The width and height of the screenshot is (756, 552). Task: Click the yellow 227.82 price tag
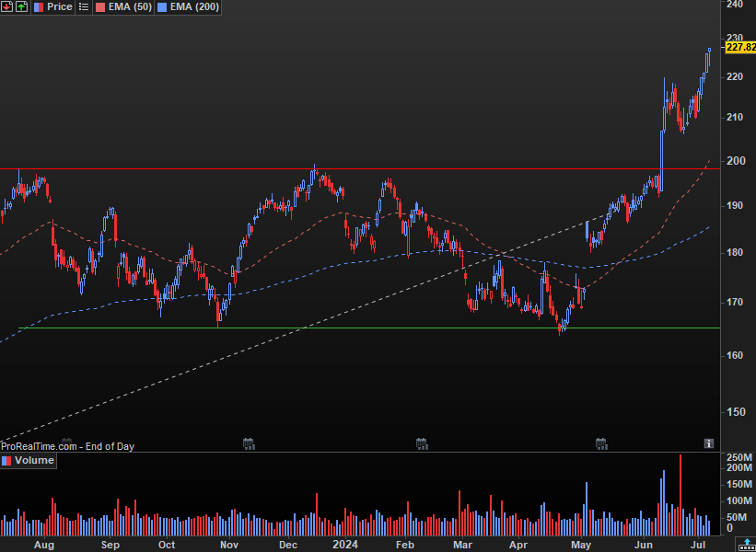click(x=740, y=47)
